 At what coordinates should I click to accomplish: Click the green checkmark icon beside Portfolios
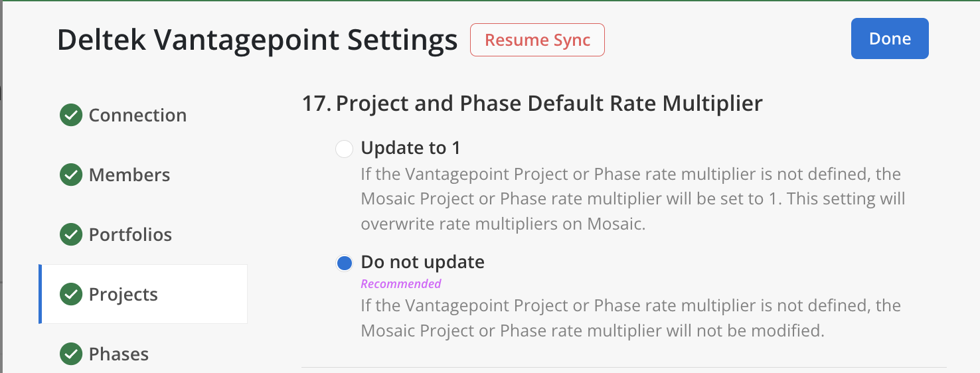[71, 235]
